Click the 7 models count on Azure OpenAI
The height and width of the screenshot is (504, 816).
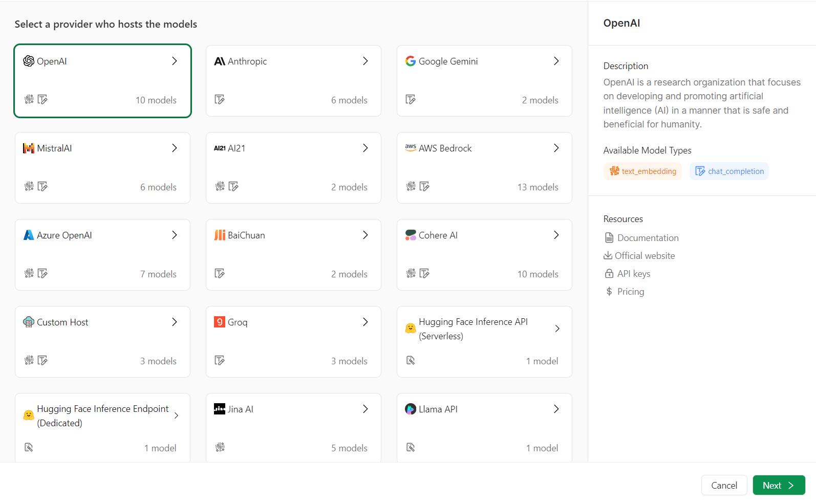coord(158,274)
